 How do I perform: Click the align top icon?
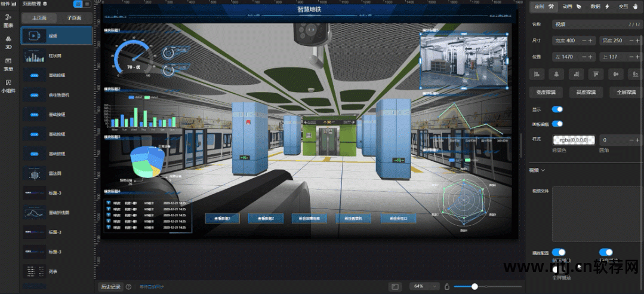click(x=596, y=74)
